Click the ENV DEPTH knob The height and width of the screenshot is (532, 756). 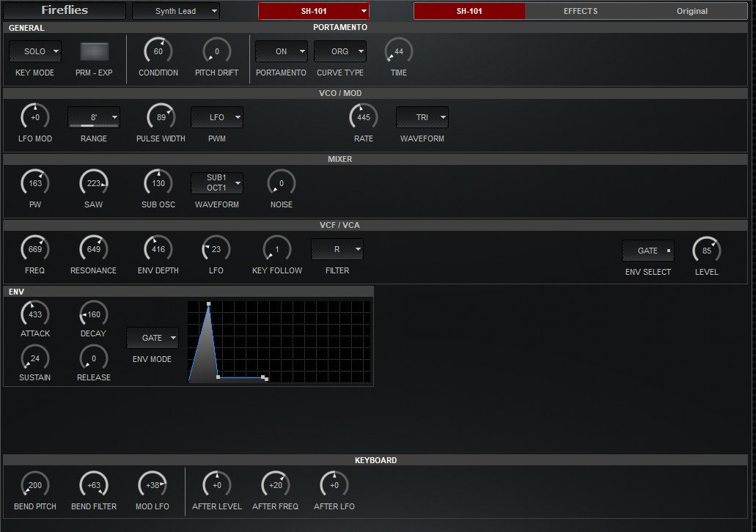click(158, 249)
